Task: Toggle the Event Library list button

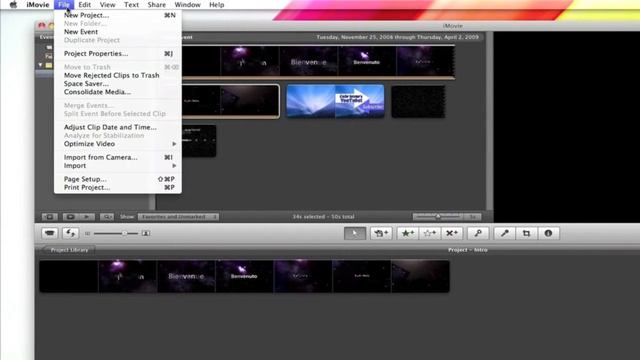Action: coord(49,217)
